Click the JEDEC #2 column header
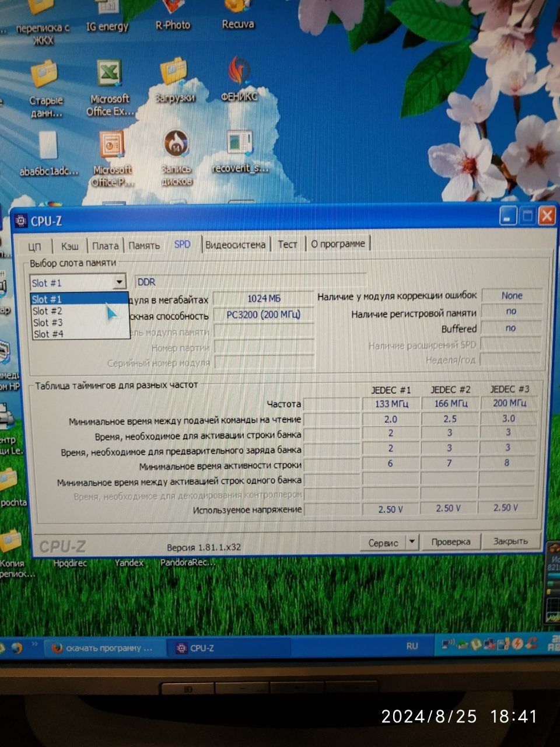 (450, 389)
